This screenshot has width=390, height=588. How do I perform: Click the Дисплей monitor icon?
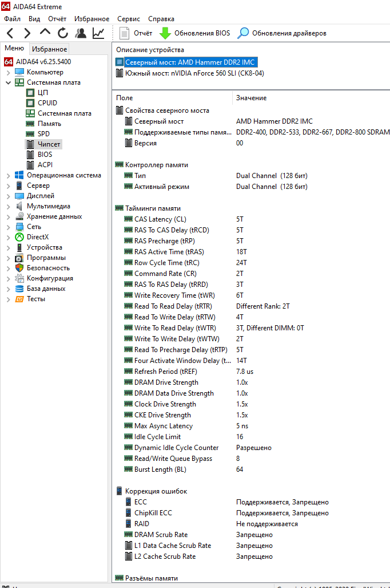[19, 196]
